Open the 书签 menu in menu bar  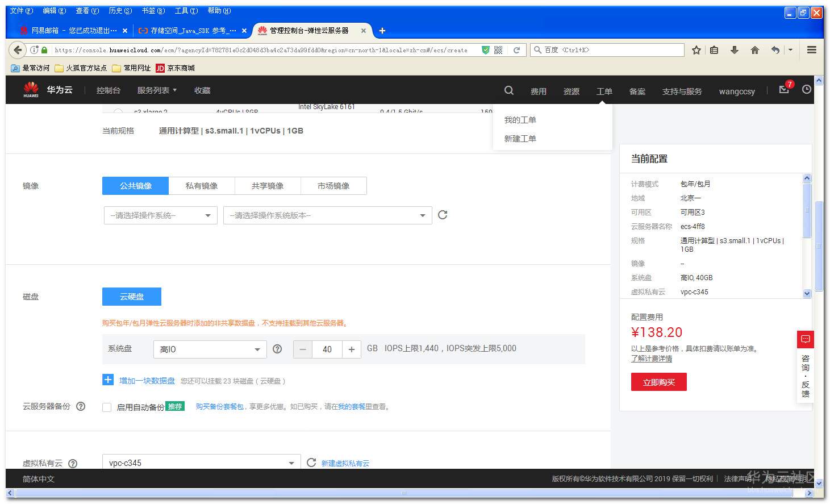[x=153, y=11]
